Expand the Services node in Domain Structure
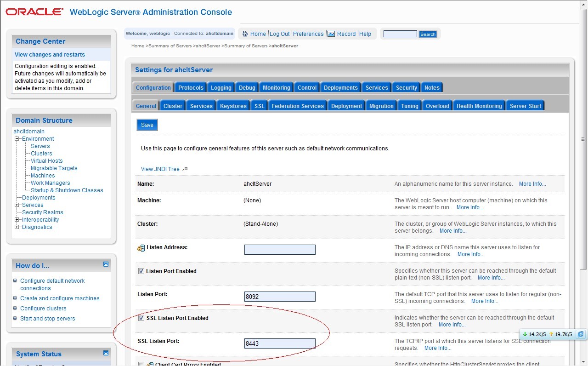588x366 pixels. [17, 205]
